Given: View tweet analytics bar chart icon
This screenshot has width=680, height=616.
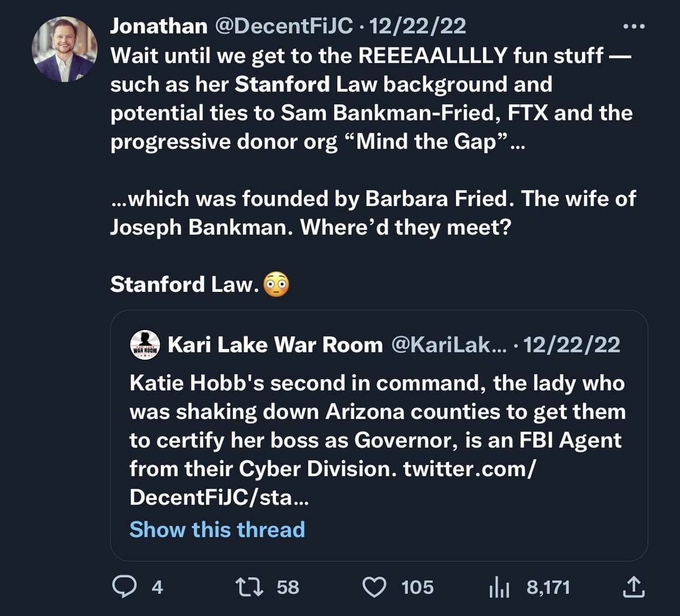Looking at the screenshot, I should (x=499, y=588).
